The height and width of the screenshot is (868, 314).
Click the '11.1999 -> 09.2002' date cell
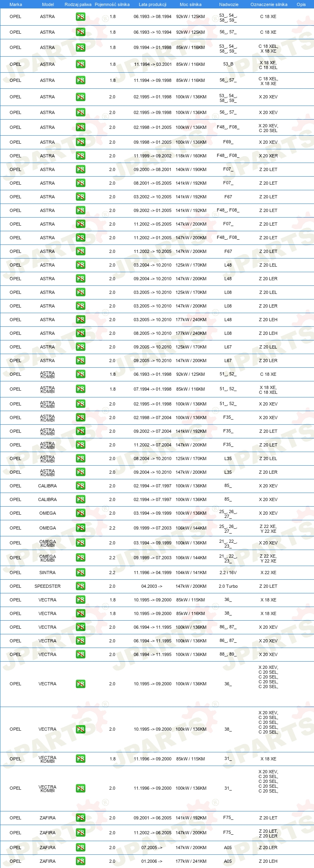(x=153, y=156)
